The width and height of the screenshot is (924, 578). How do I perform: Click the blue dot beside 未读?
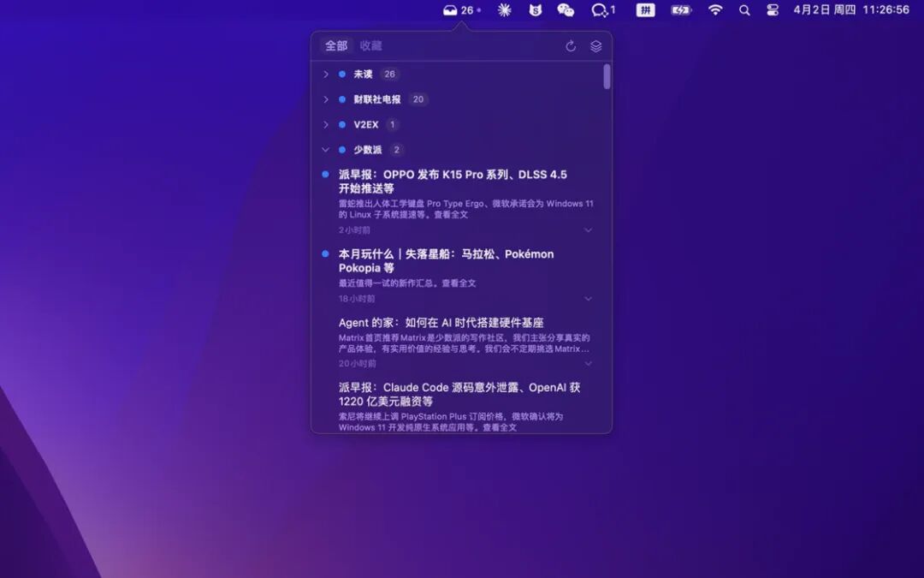[341, 74]
